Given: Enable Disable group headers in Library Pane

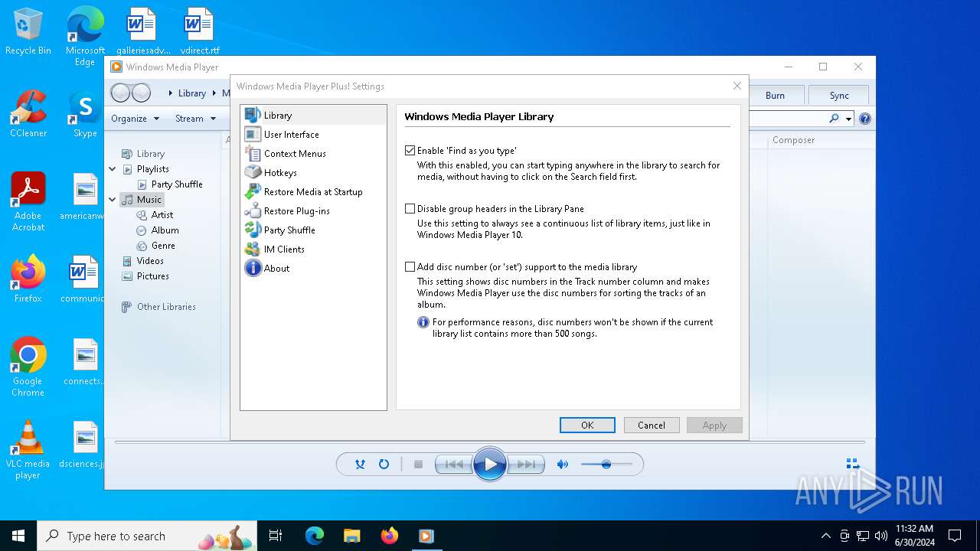Looking at the screenshot, I should pos(410,208).
